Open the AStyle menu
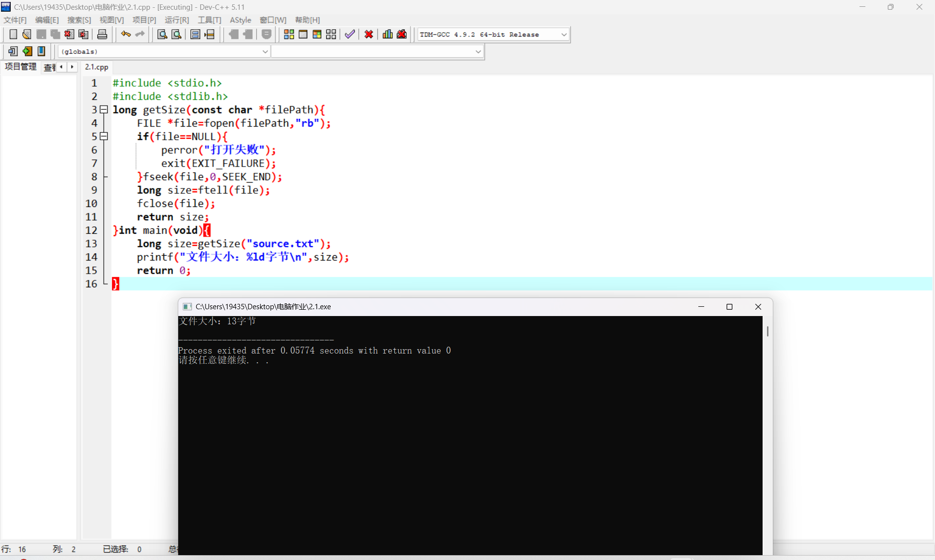 tap(240, 20)
